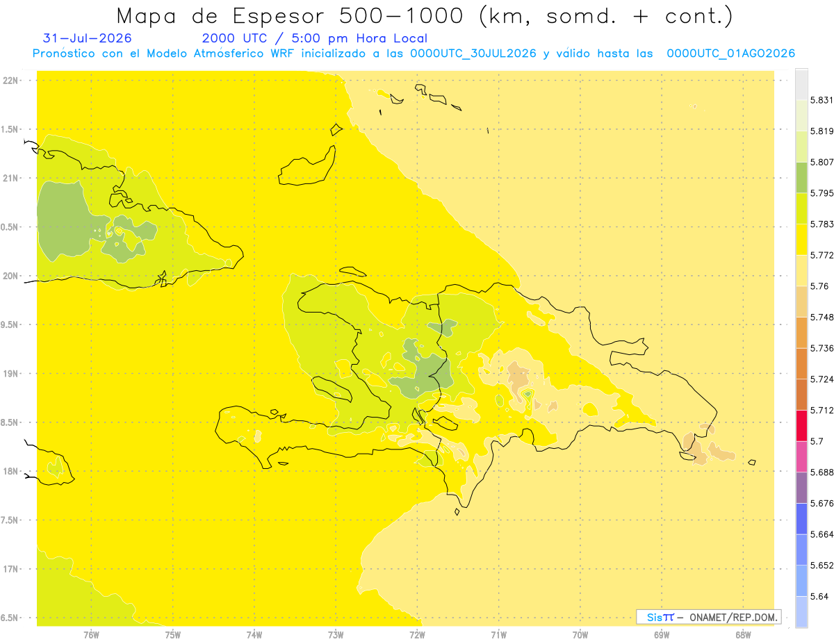Click the "ONAMET/REP.DOM." credit label

point(733,617)
